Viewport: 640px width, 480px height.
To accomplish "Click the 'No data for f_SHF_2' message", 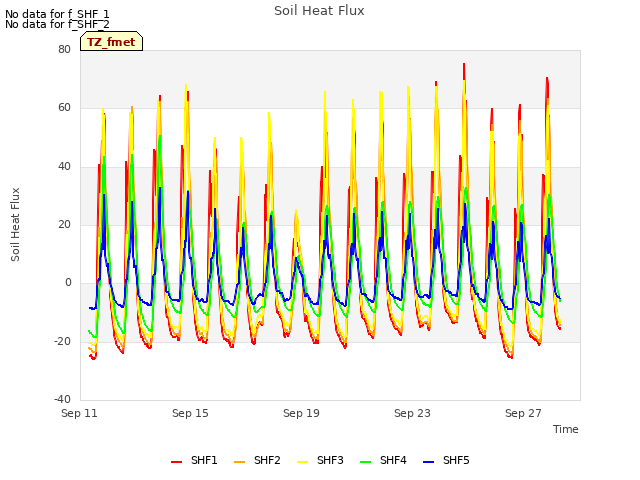I will 57,24.
